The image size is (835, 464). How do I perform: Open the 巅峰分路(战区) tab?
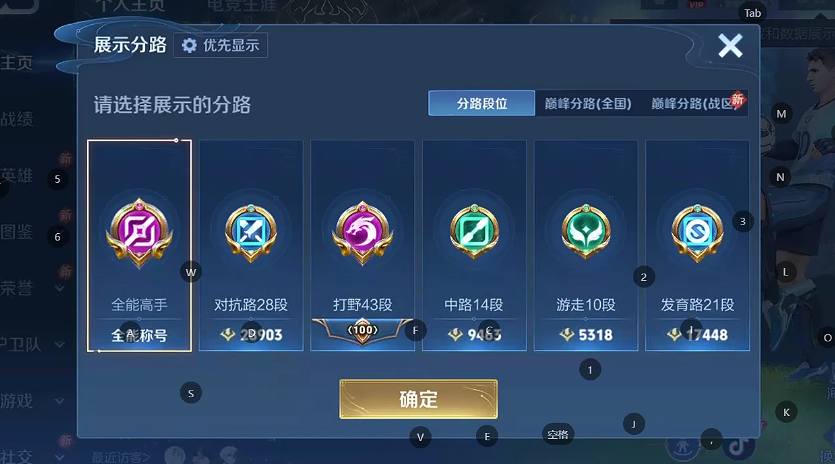[x=695, y=103]
